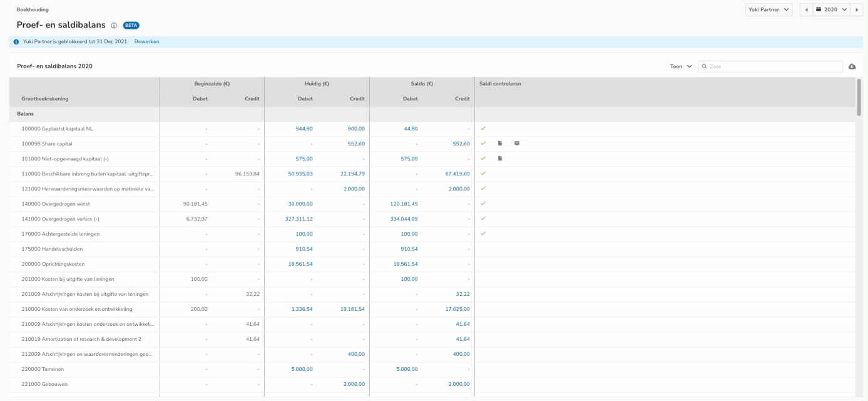Click the info icon in the blue banner
Screen dimensions: 868x401
click(x=16, y=42)
